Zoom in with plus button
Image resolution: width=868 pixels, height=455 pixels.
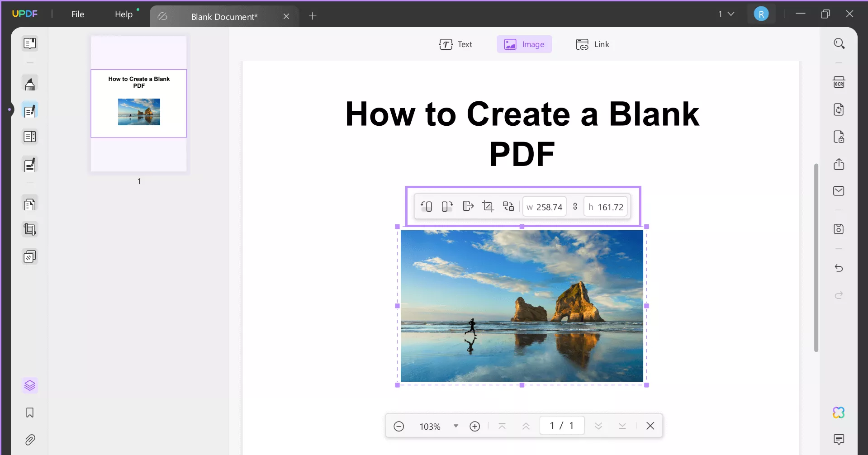(474, 426)
